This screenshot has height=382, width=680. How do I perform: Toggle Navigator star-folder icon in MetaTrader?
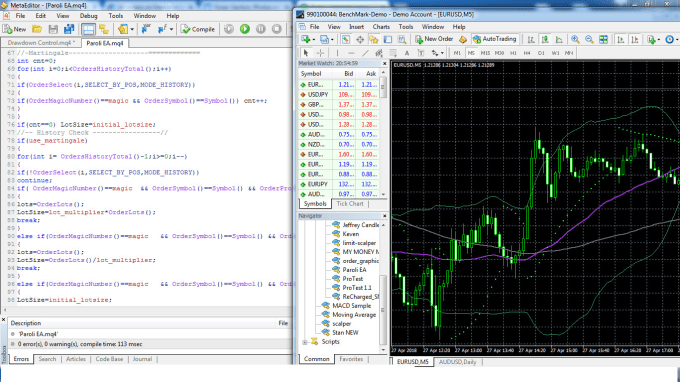click(x=374, y=39)
